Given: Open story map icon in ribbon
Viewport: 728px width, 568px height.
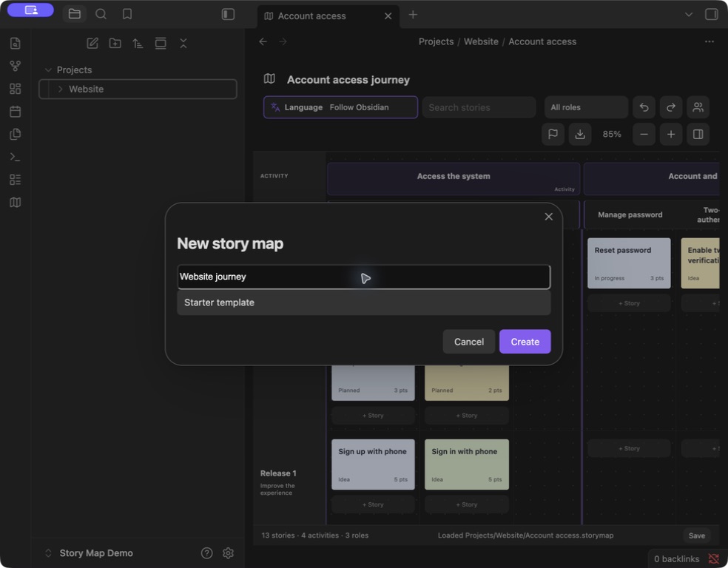Looking at the screenshot, I should 16,203.
